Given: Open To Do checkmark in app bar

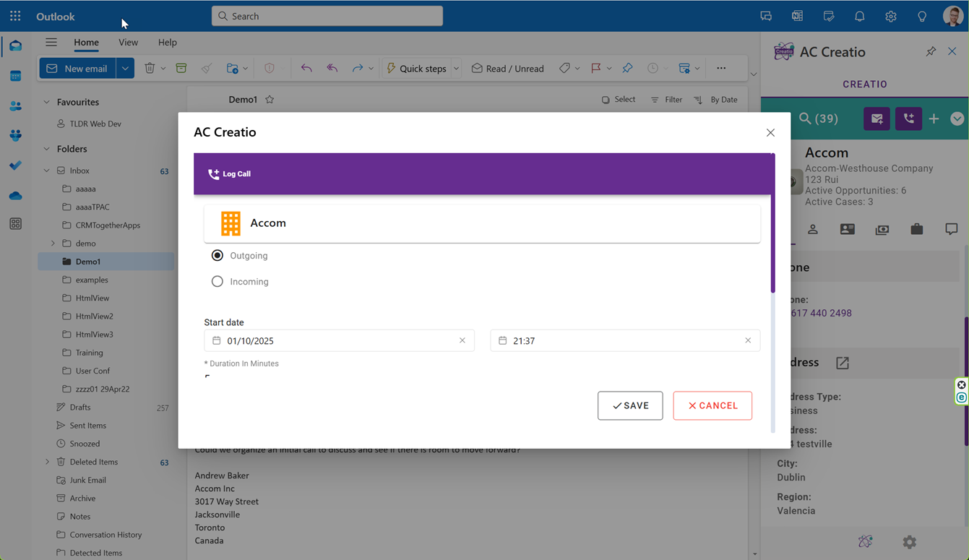Looking at the screenshot, I should pyautogui.click(x=15, y=165).
